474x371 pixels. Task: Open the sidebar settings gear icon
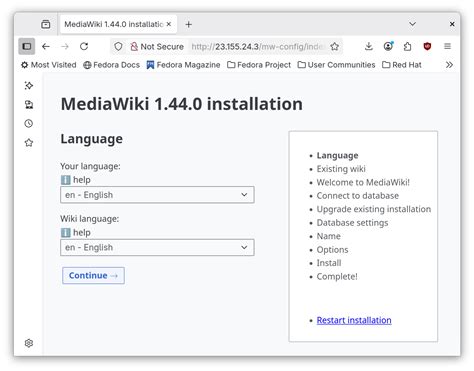(x=29, y=343)
